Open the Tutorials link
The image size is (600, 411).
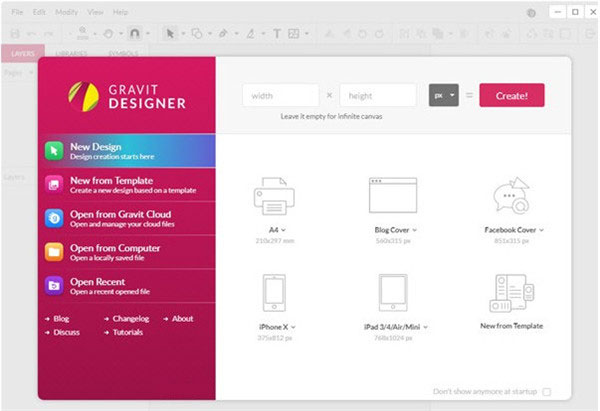click(128, 332)
